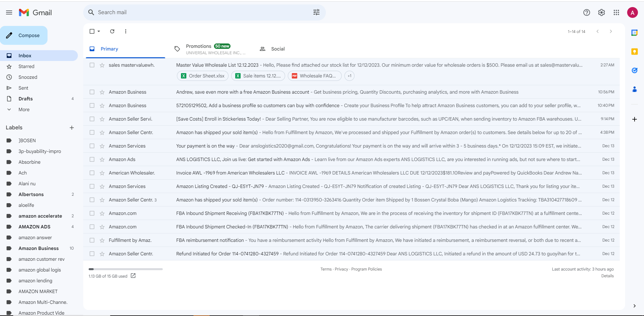This screenshot has width=644, height=316.
Task: Open the More options three-dot menu
Action: [x=126, y=31]
